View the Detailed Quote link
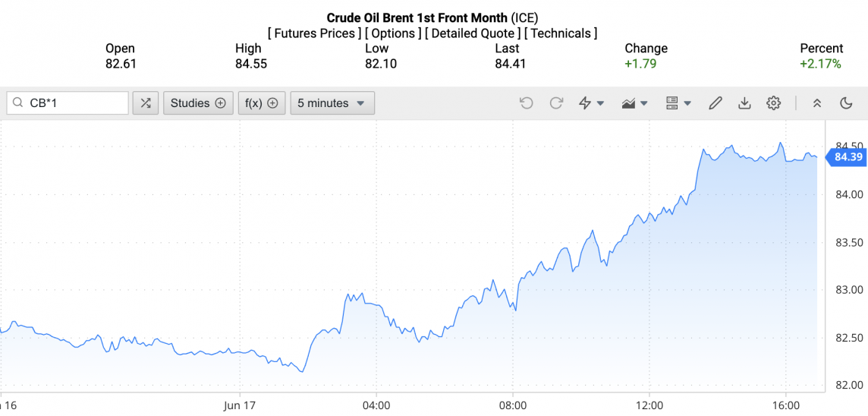Screen dimensions: 868x416 (473, 33)
